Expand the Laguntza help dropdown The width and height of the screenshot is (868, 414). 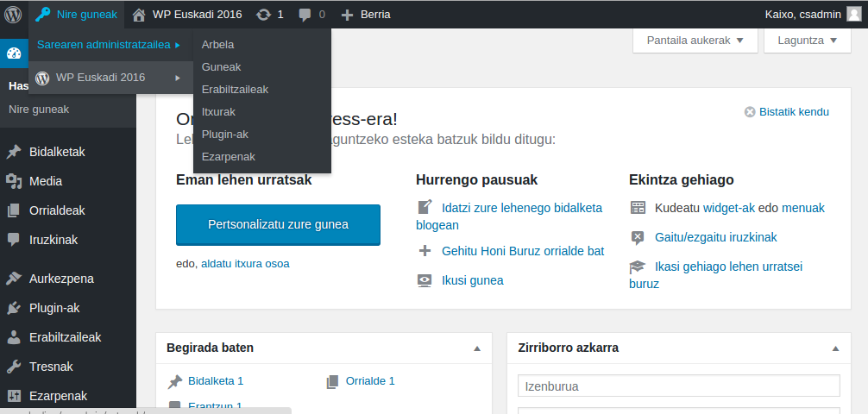click(x=807, y=41)
